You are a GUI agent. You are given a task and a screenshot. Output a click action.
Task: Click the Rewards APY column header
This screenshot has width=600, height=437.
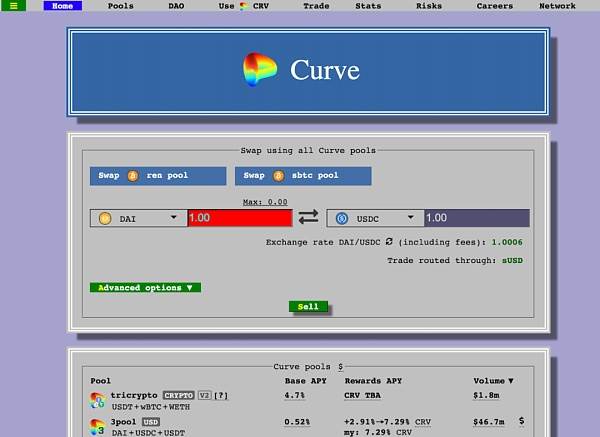coord(373,381)
